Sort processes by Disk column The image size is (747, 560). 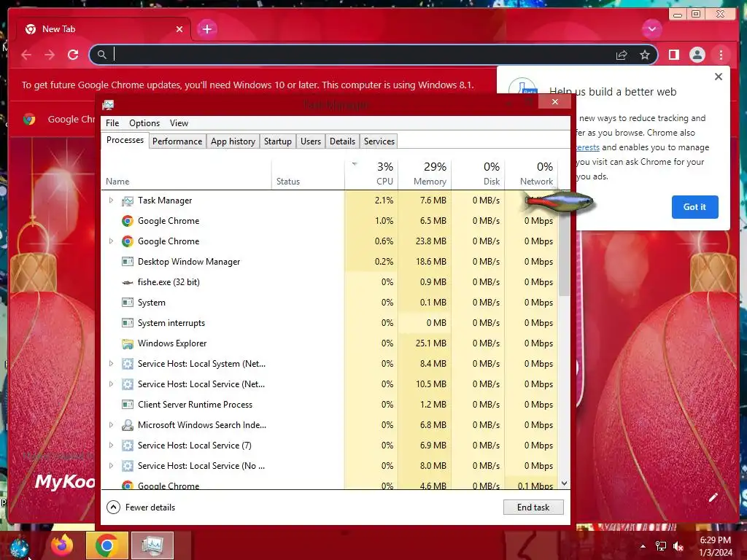[479, 174]
